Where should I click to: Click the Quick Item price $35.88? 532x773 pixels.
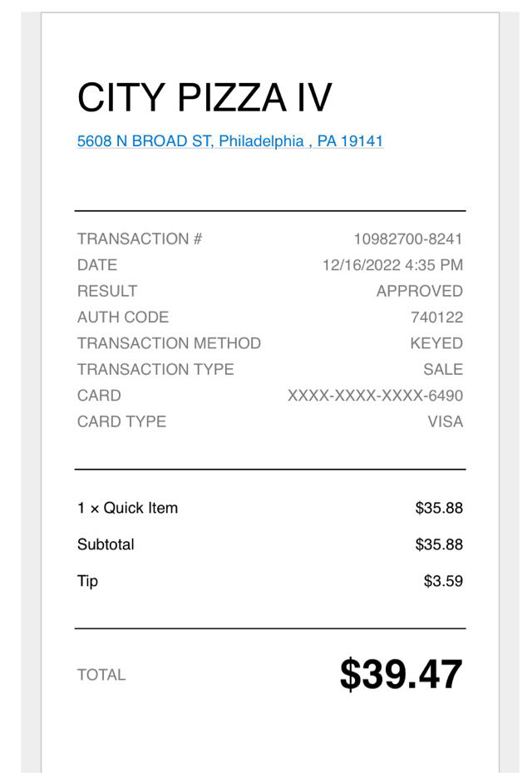[x=439, y=508]
